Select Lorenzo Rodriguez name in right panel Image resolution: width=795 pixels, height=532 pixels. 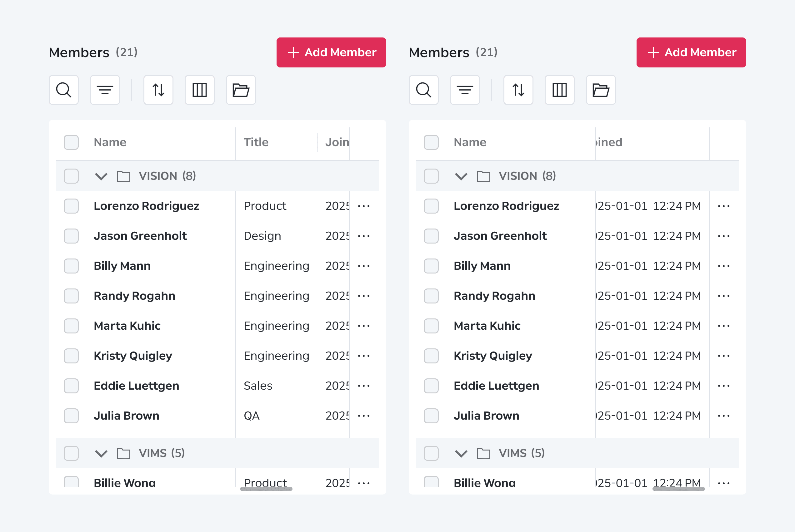[x=506, y=206]
